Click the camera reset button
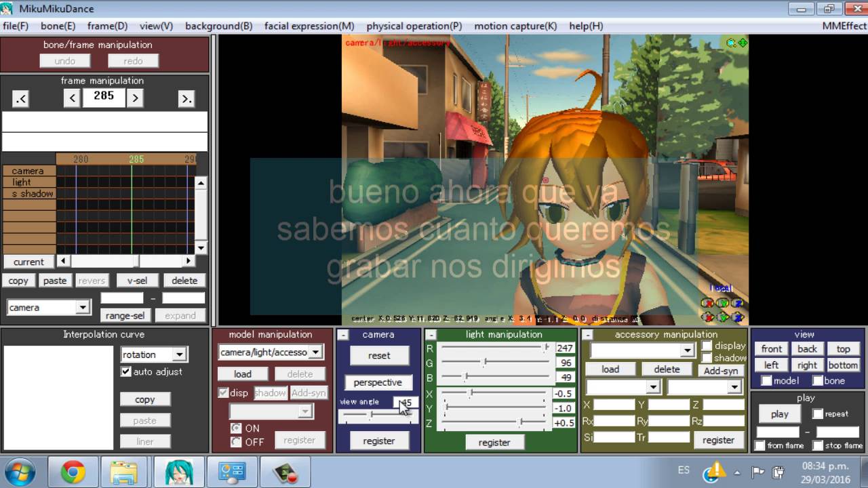 coord(379,355)
